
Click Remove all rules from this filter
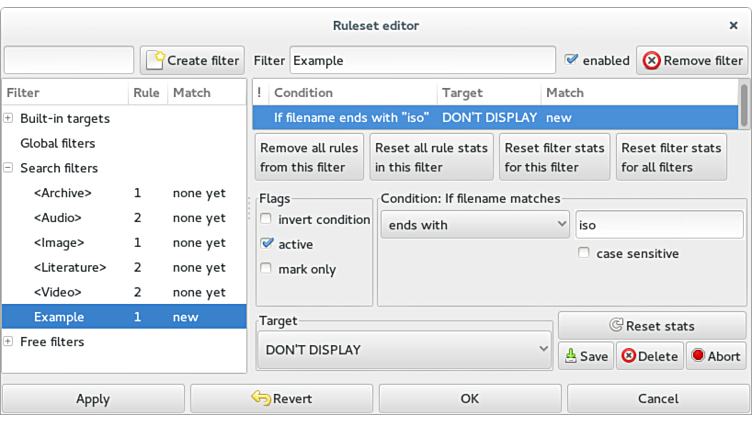pos(309,157)
